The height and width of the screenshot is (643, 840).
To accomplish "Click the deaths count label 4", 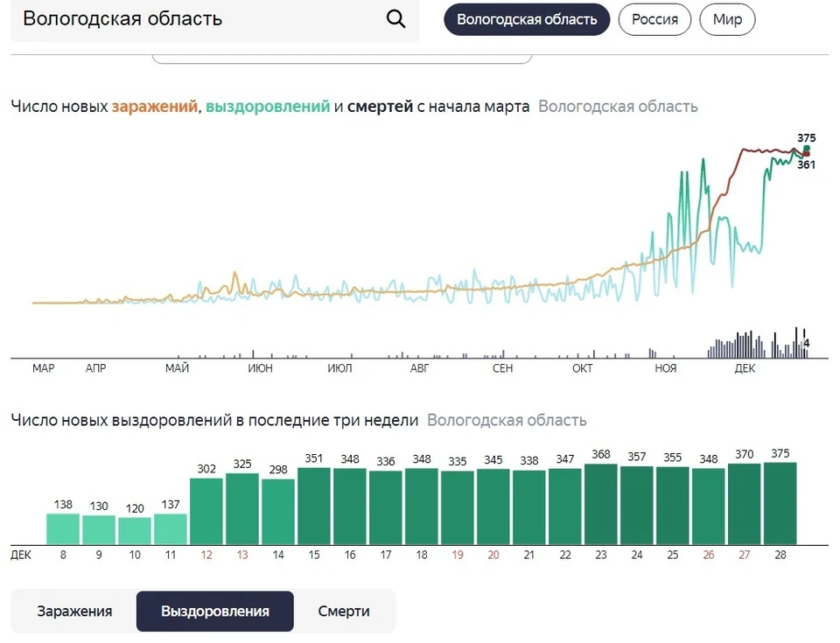I will 806,344.
